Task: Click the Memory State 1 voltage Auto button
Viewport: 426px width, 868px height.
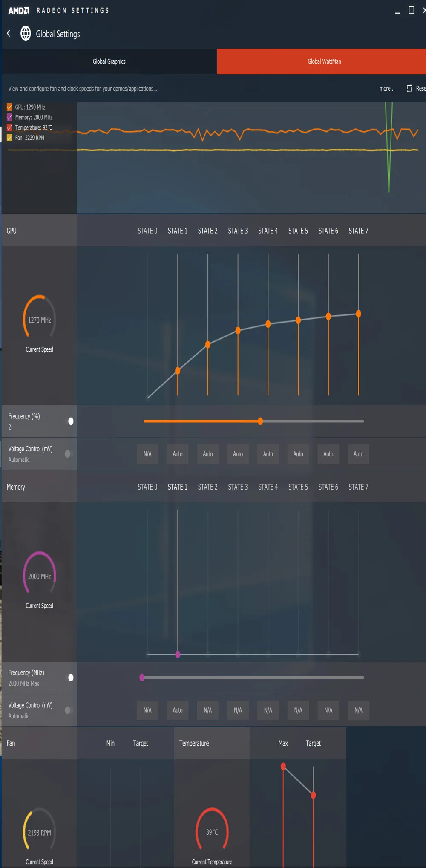Action: pos(178,710)
